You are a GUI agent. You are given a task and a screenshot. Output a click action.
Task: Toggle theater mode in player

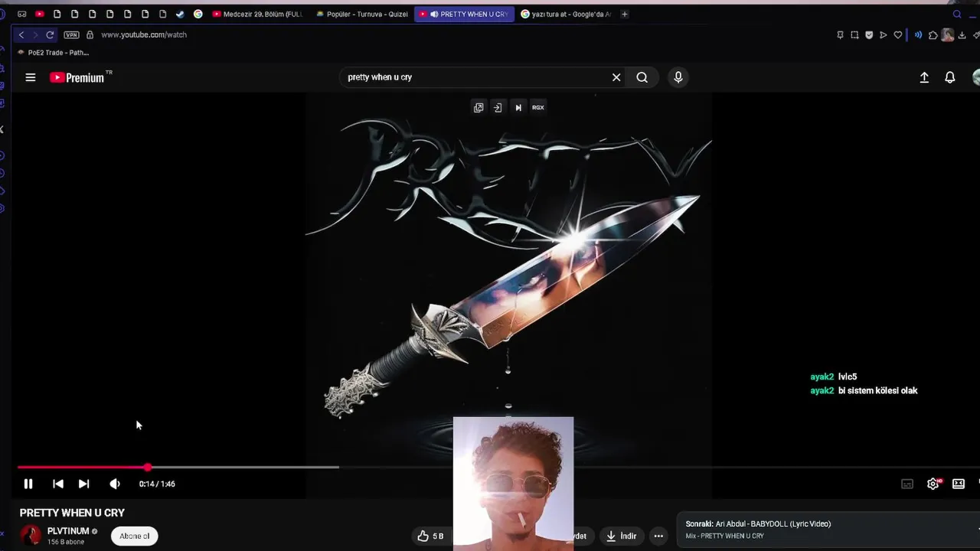(x=959, y=484)
